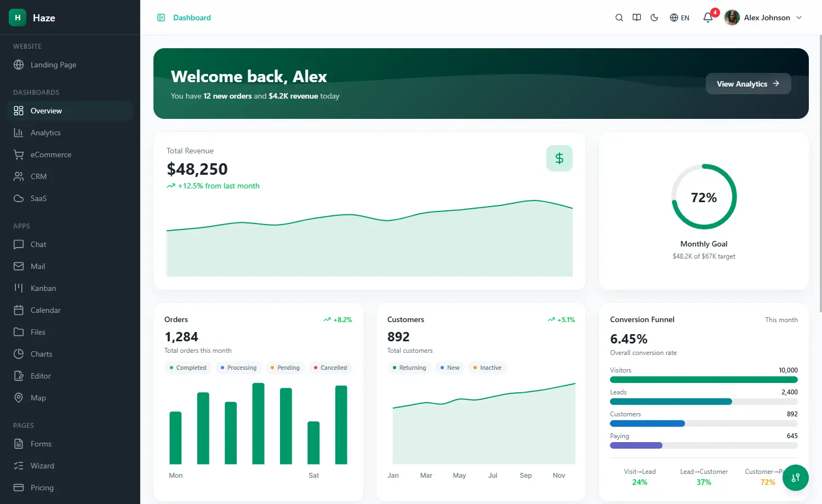The height and width of the screenshot is (504, 822).
Task: Click the search magnifier icon
Action: point(619,18)
